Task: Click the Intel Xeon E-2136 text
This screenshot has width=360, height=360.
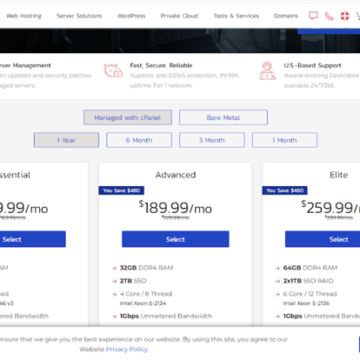Action: click(x=306, y=303)
